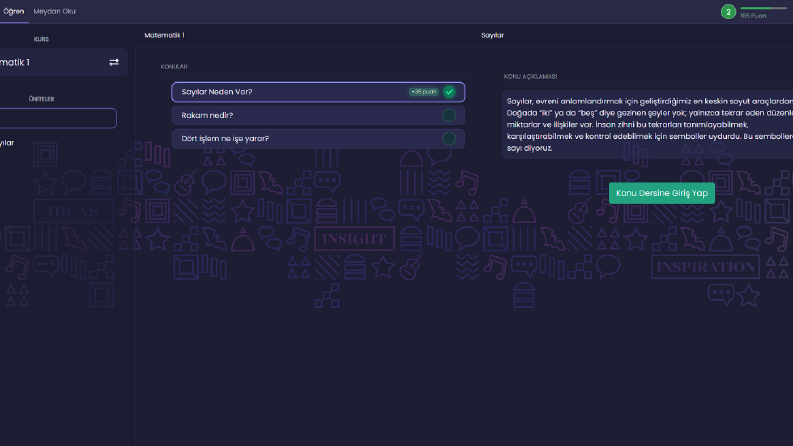Click the outlined box under Üniteler
Screen dimensions: 793x446
[58, 118]
